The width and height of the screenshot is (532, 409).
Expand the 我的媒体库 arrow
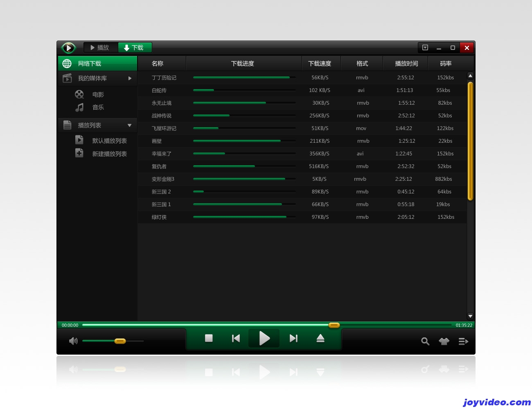coord(130,78)
